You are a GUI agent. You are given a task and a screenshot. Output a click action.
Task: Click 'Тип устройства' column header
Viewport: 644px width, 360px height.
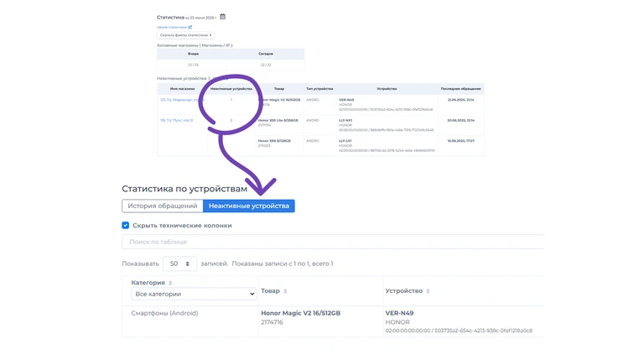tap(319, 89)
